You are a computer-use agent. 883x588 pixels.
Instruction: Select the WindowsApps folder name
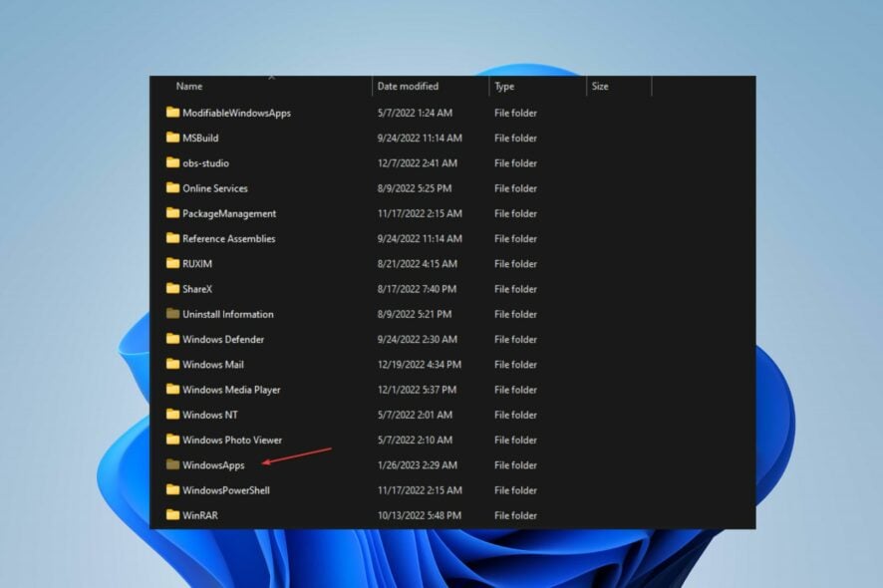213,465
